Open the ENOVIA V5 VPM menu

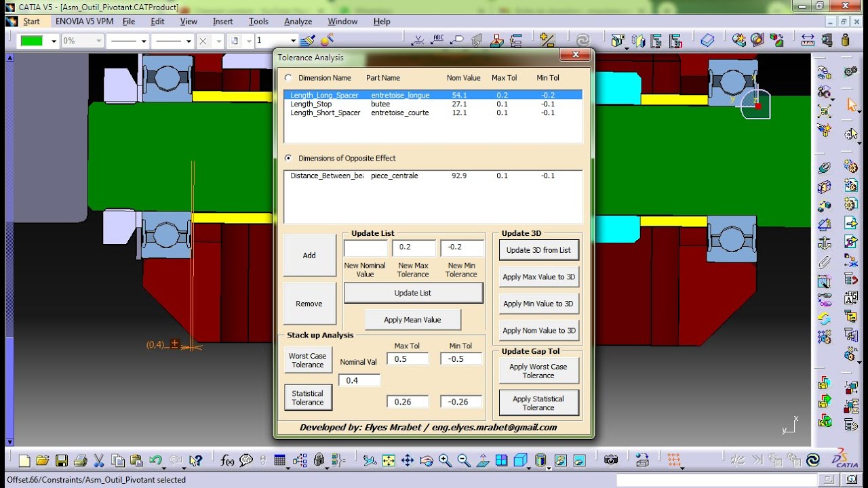click(x=84, y=22)
